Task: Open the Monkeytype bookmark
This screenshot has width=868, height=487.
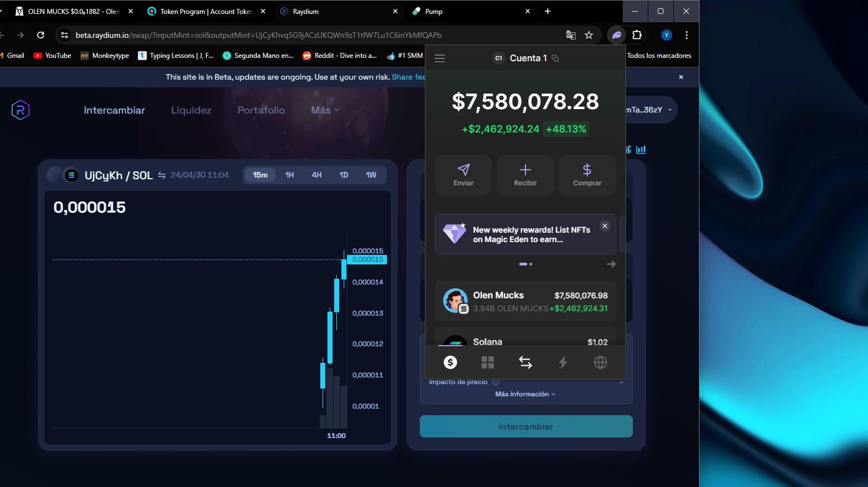Action: pos(105,56)
